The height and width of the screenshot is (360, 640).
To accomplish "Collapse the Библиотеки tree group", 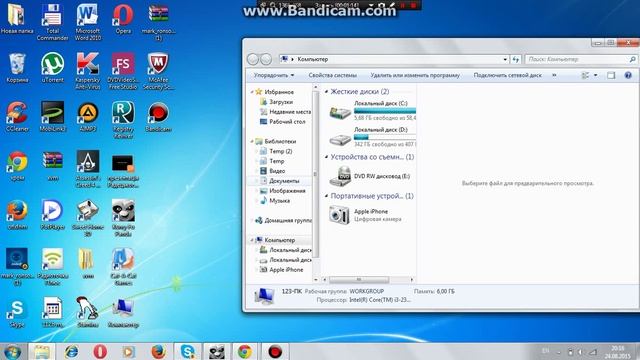I will pyautogui.click(x=252, y=141).
